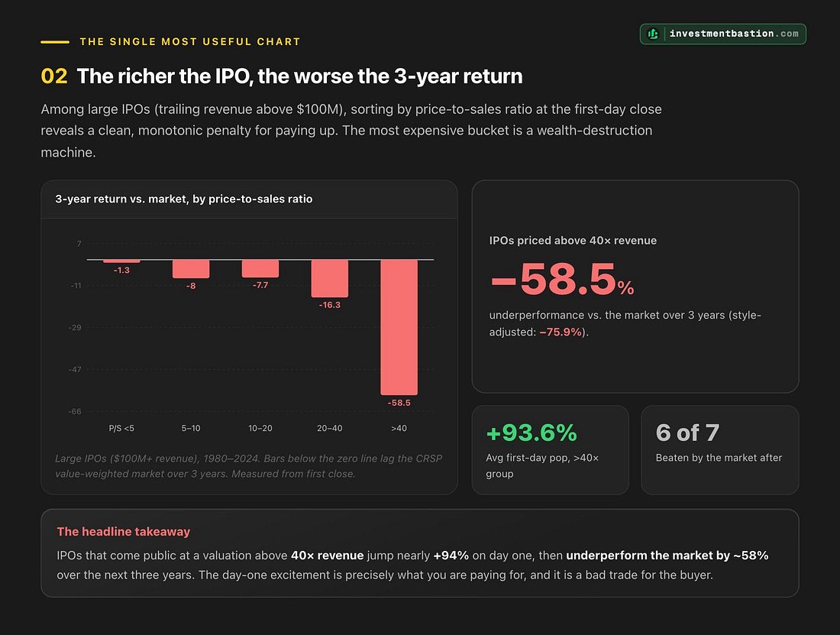Click the y-axis tick -11
This screenshot has width=840, height=635.
click(x=76, y=286)
